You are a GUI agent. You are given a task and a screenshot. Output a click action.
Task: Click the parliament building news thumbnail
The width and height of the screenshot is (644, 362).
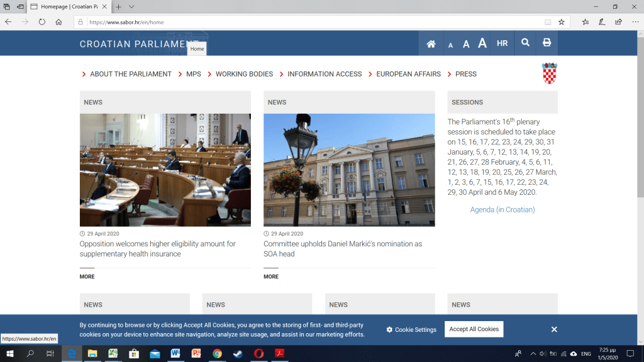click(349, 170)
